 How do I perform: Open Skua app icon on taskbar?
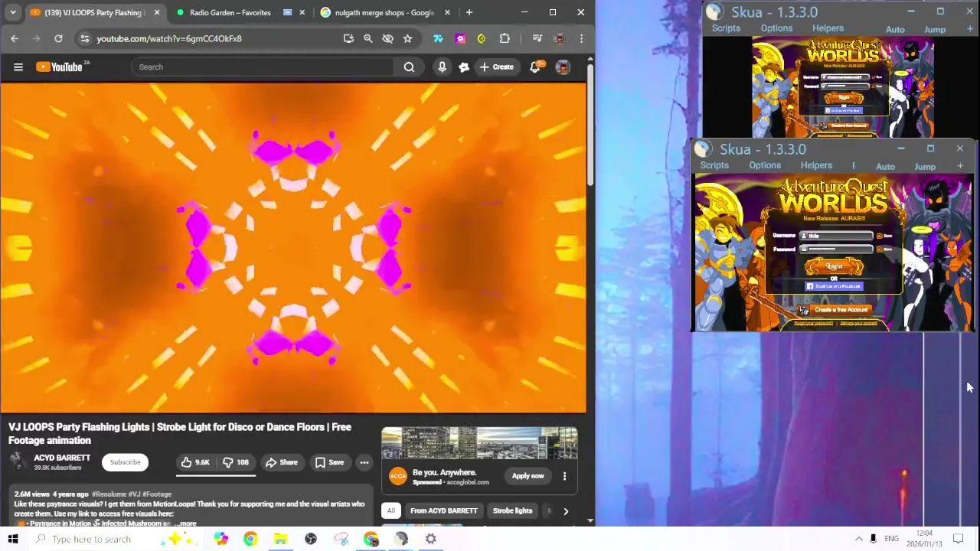pyautogui.click(x=400, y=539)
